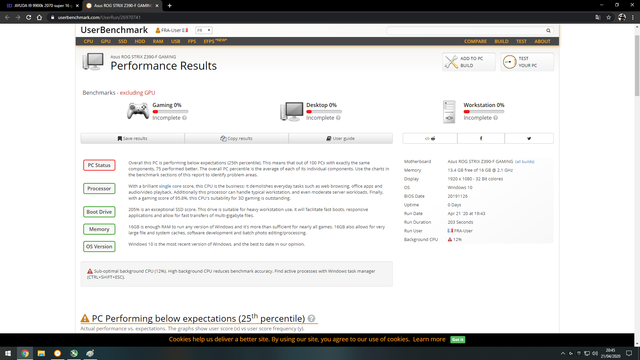Click the browser forward arrow
640x360 pixels.
[x=18, y=17]
